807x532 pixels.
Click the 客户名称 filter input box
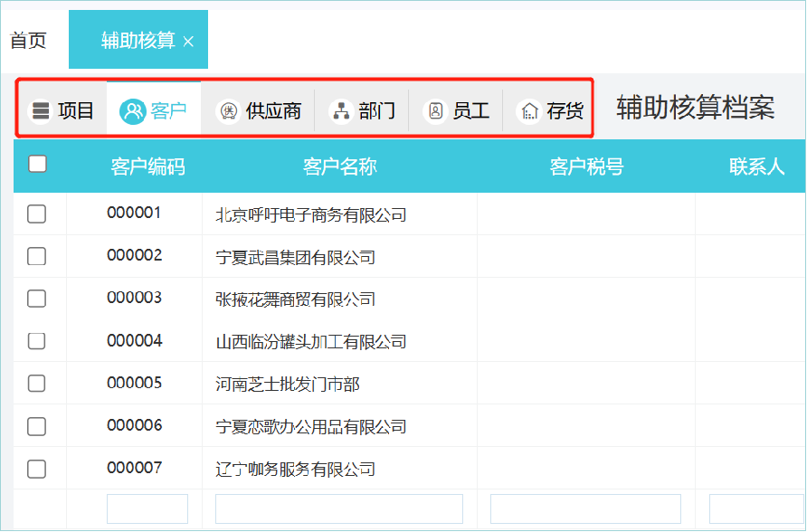click(337, 508)
